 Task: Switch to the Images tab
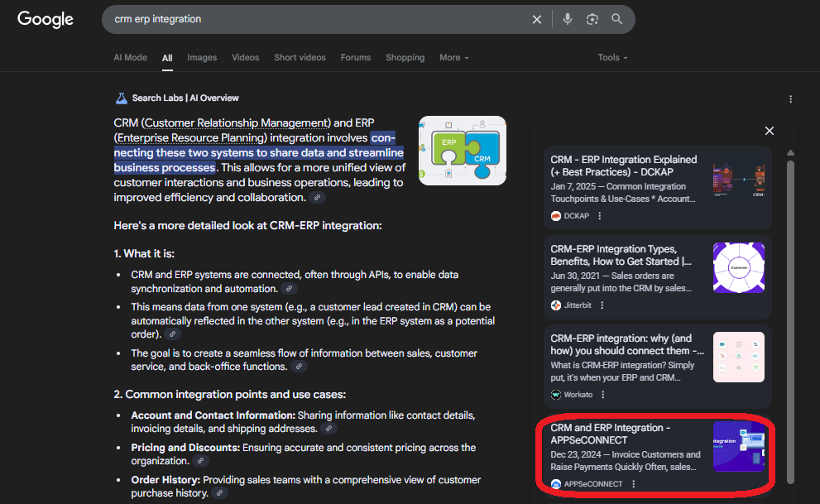[x=202, y=57]
